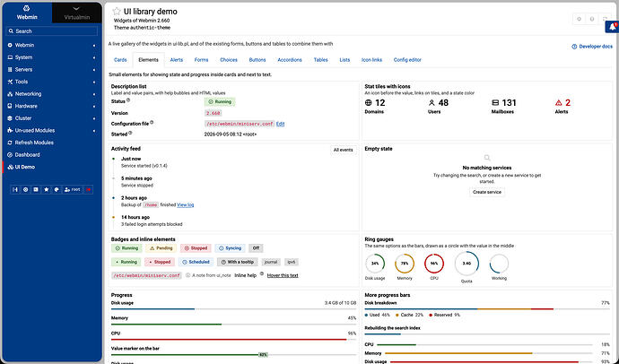Image resolution: width=619 pixels, height=364 pixels.
Task: Click the notification bell icon
Action: 612,27
